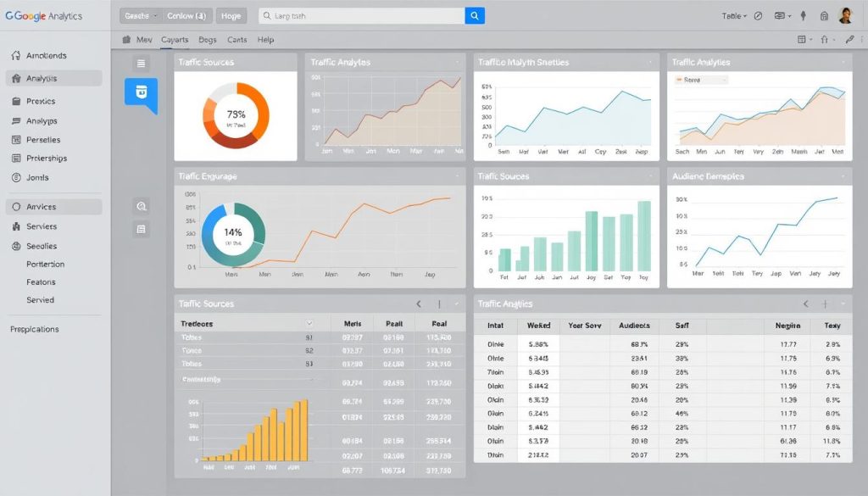
Task: Click the Conlow (3) button
Action: (186, 15)
